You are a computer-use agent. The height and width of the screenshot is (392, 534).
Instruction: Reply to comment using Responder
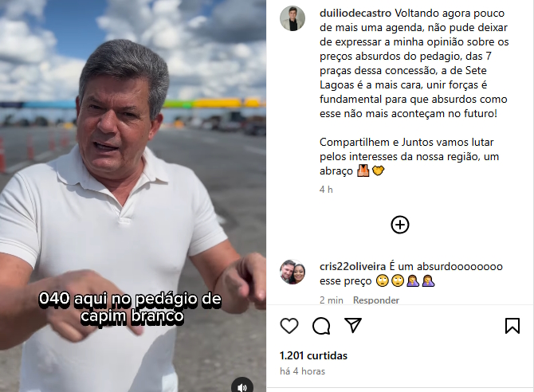[376, 300]
